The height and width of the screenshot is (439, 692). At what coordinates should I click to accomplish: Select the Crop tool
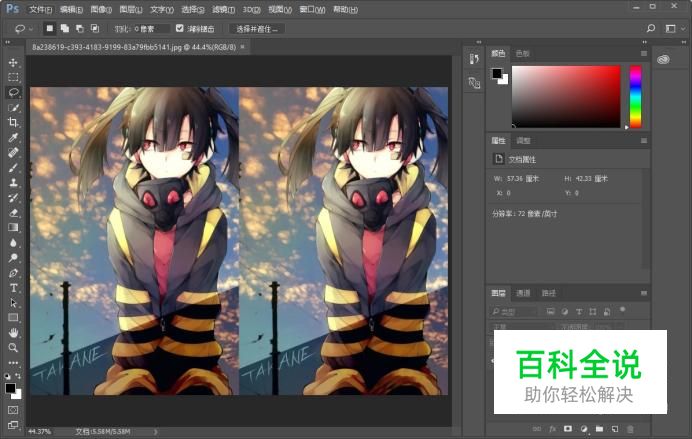click(x=13, y=122)
